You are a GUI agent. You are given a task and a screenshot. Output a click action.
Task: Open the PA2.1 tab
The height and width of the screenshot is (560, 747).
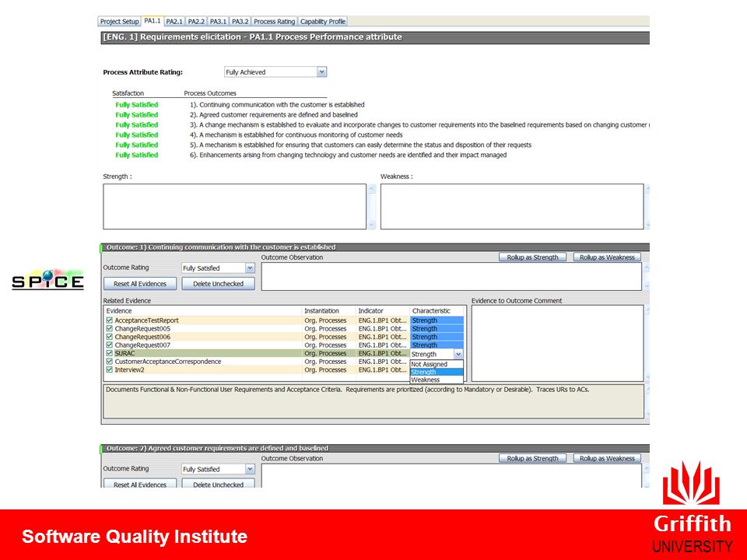[174, 22]
